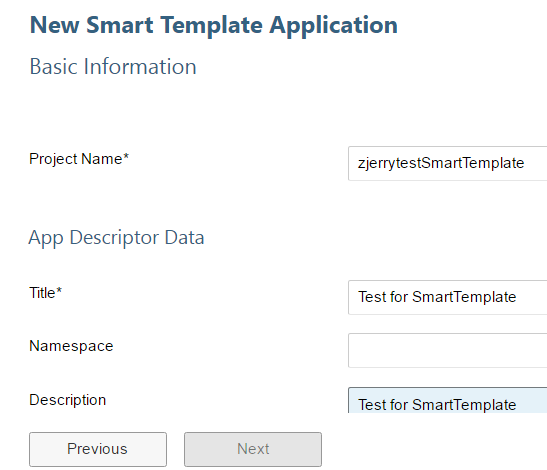Viewport: 547px width, 470px height.
Task: Click the word Descriptor in the section heading
Action: pos(114,238)
